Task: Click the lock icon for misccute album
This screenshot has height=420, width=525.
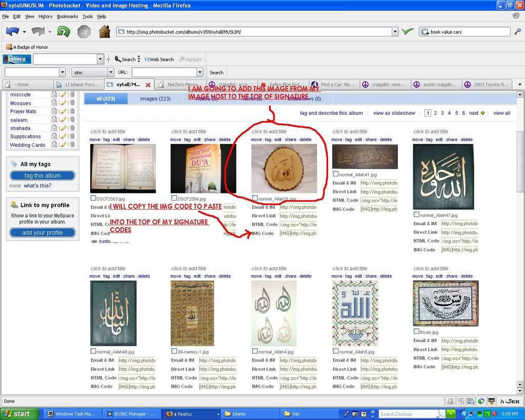Action: click(54, 94)
